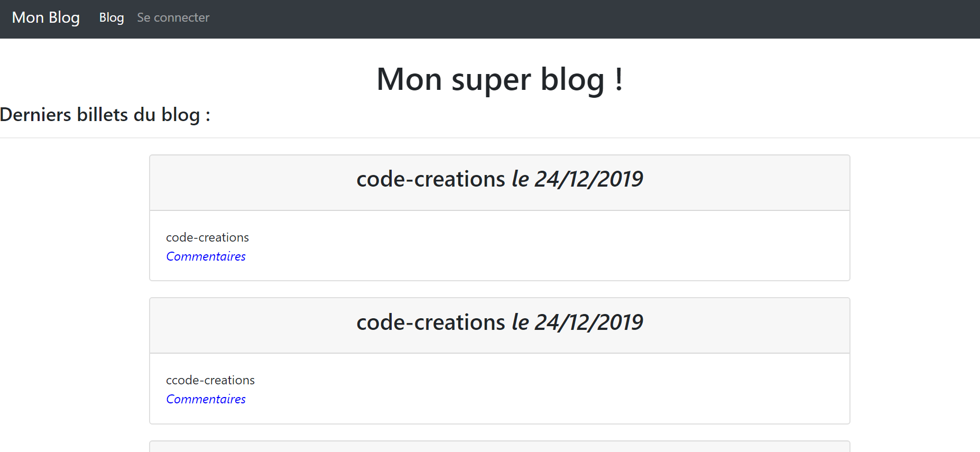Click the second post's date 'le 24/12/2019'
The width and height of the screenshot is (980, 452).
point(577,322)
